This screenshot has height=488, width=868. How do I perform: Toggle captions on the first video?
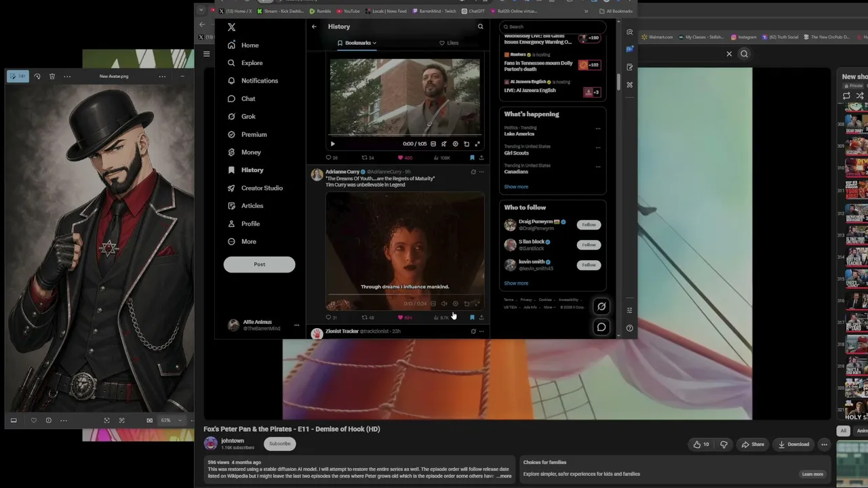coord(433,144)
